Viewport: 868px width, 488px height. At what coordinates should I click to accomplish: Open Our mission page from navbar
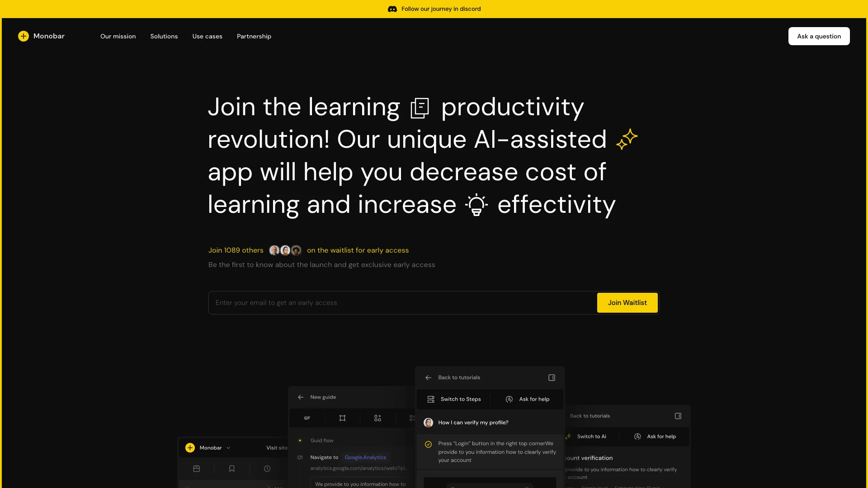[x=118, y=36]
